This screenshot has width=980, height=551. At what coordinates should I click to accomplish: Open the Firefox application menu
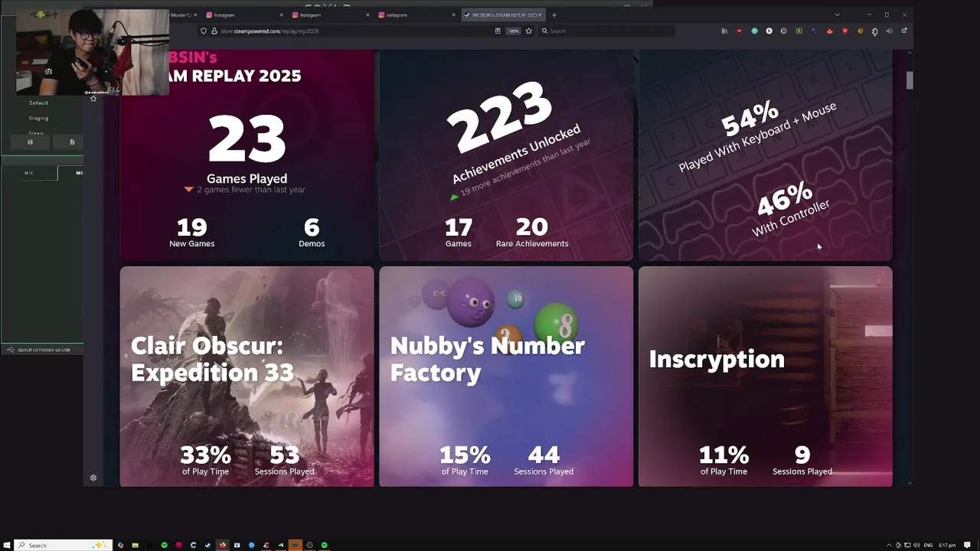click(904, 31)
